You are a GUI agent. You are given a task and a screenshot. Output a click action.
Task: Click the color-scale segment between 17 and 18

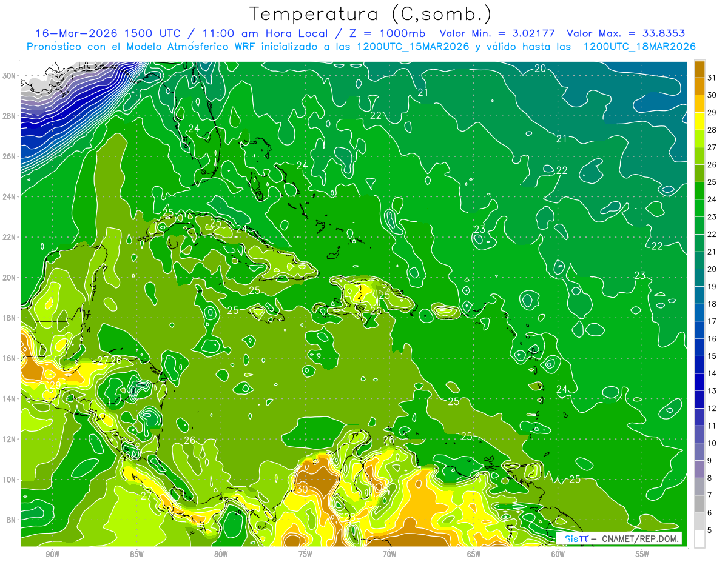pyautogui.click(x=699, y=312)
